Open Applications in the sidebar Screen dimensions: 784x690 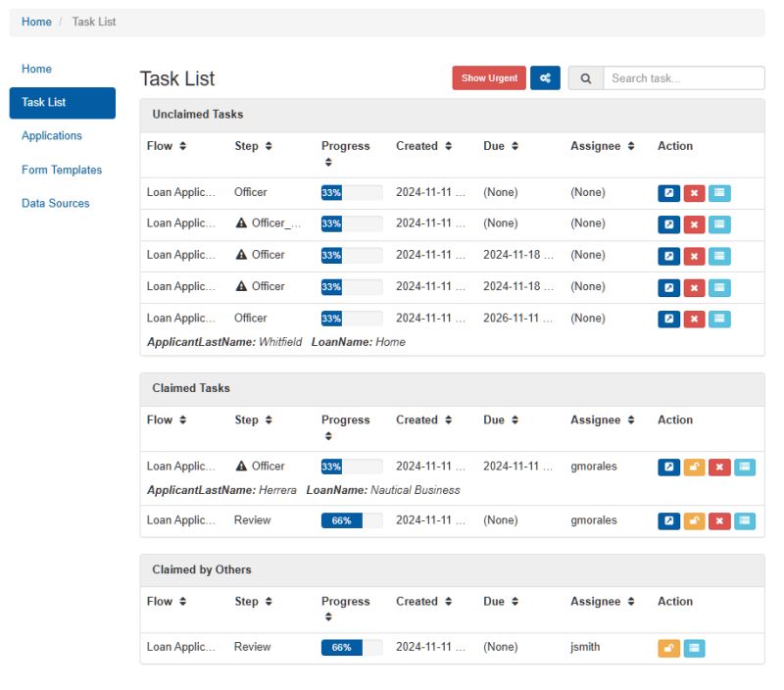click(52, 136)
